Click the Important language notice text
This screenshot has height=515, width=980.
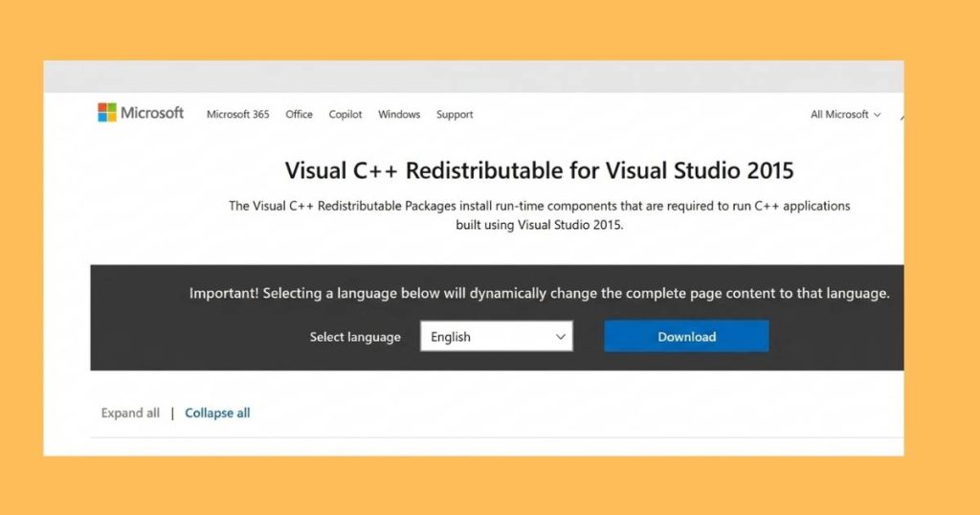pyautogui.click(x=540, y=293)
